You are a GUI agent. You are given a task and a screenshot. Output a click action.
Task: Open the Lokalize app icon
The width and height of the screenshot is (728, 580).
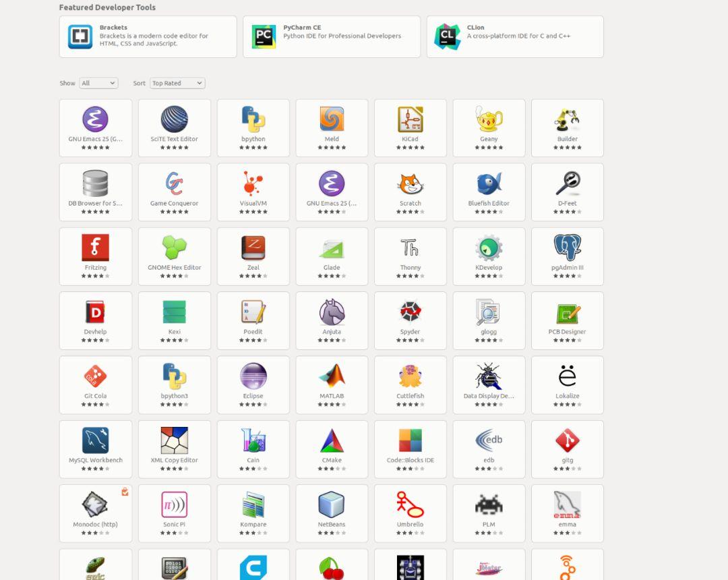(x=568, y=376)
